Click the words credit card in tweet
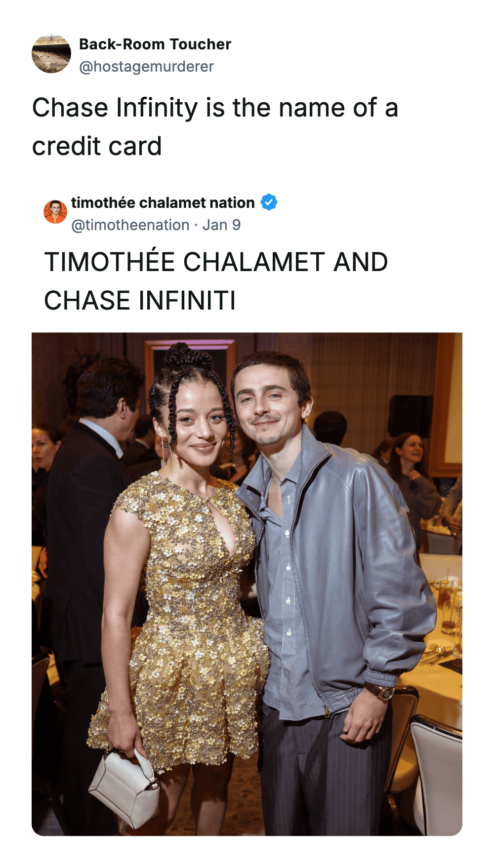This screenshot has width=494, height=868. click(97, 146)
